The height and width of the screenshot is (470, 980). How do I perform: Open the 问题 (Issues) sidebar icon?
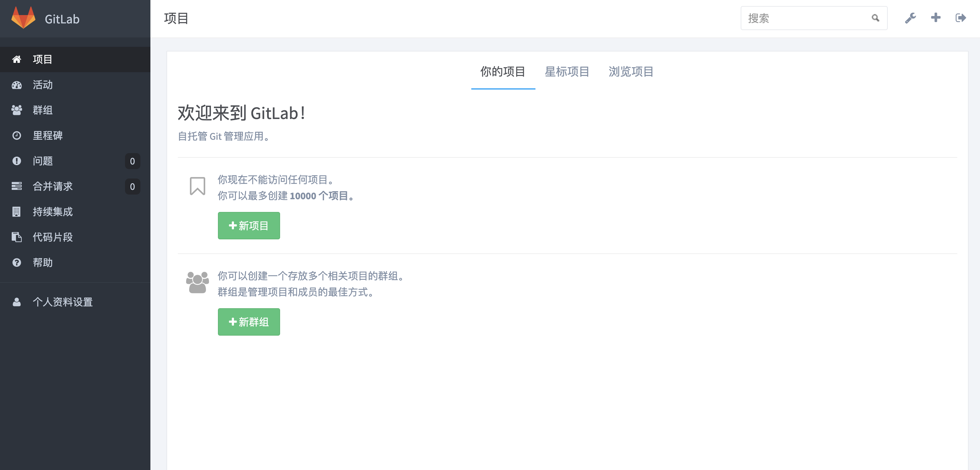pyautogui.click(x=17, y=161)
